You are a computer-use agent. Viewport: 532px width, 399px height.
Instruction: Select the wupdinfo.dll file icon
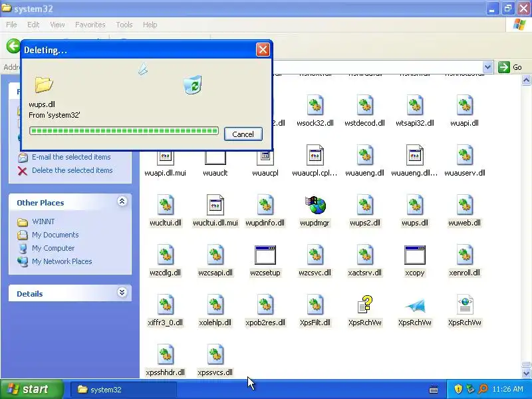coord(265,205)
